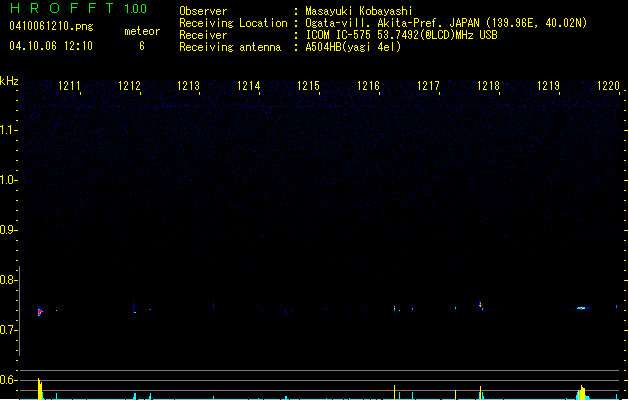Click the long meteor echo between 1219 and 1220
Image resolution: width=629 pixels, height=400 pixels.
(x=582, y=308)
